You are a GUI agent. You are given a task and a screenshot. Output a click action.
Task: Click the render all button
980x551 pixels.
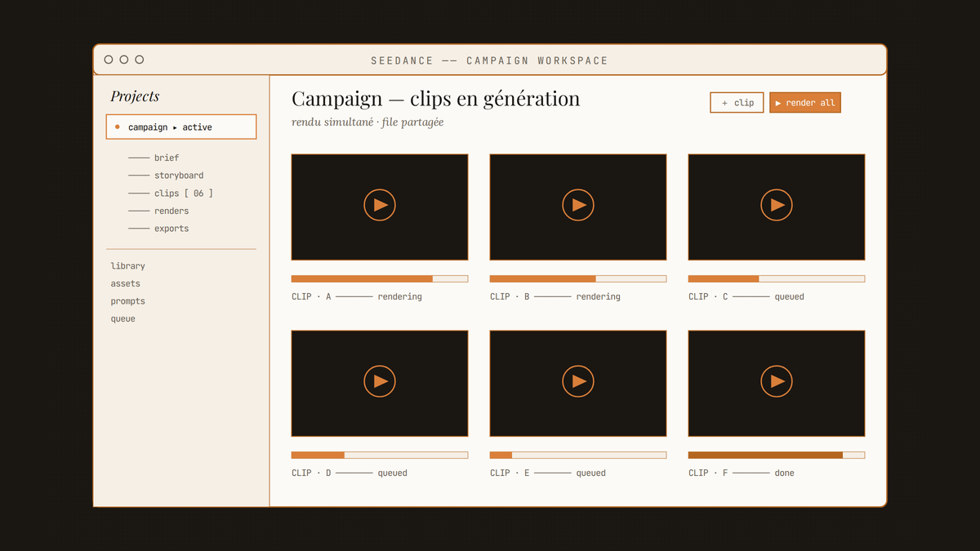click(805, 103)
